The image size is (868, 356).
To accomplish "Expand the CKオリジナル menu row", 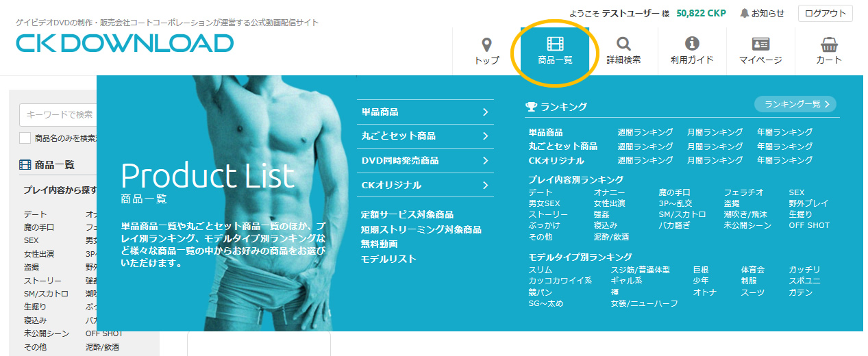I will 425,185.
